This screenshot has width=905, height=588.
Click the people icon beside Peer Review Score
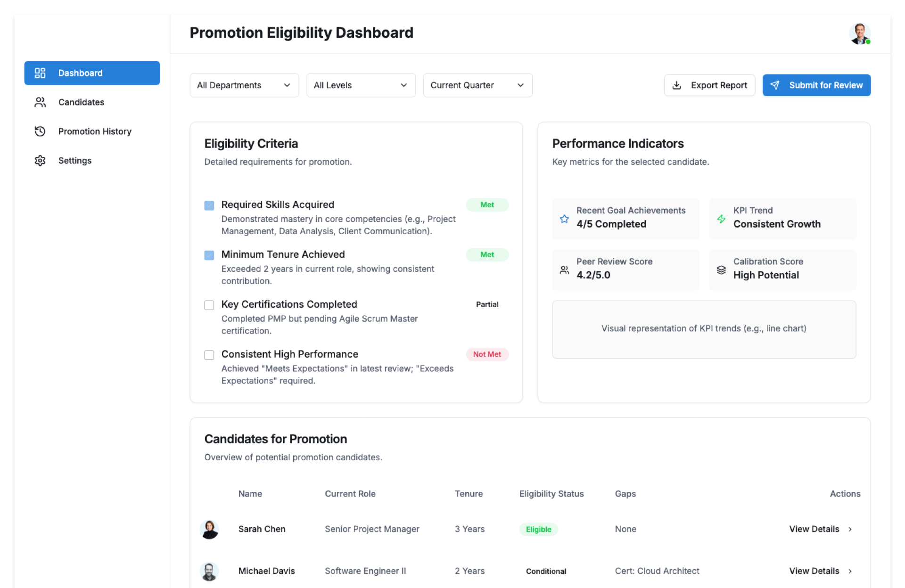point(564,270)
